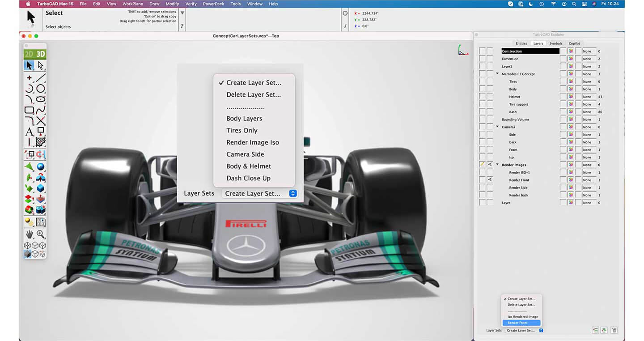The width and height of the screenshot is (644, 341).
Task: Choose Tires Only in enlarged layer set menu
Action: click(x=242, y=130)
